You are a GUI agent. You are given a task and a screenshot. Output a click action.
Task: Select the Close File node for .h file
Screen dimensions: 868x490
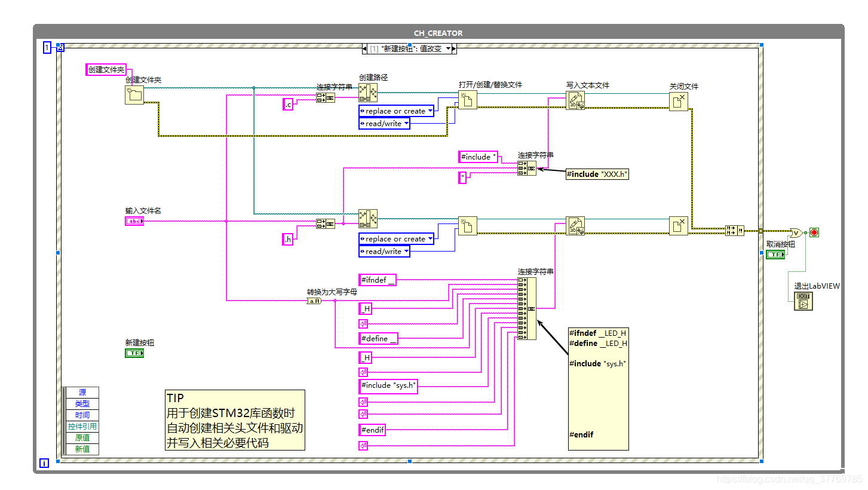[679, 226]
